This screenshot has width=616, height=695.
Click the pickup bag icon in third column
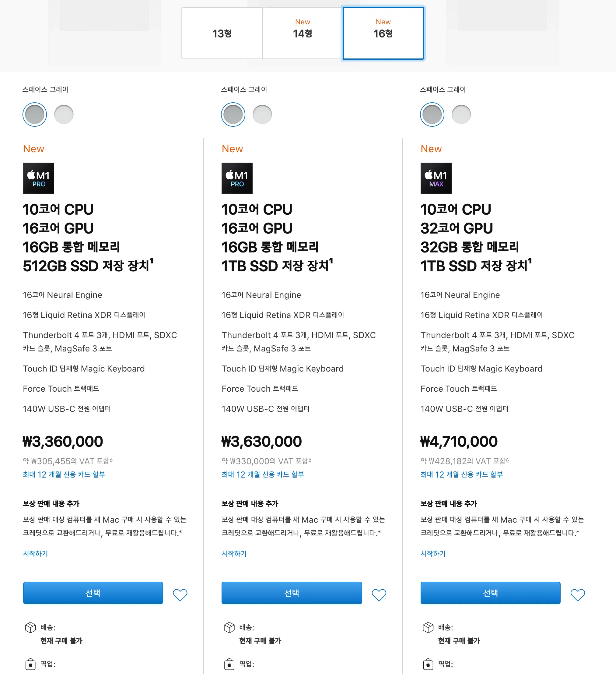428,664
